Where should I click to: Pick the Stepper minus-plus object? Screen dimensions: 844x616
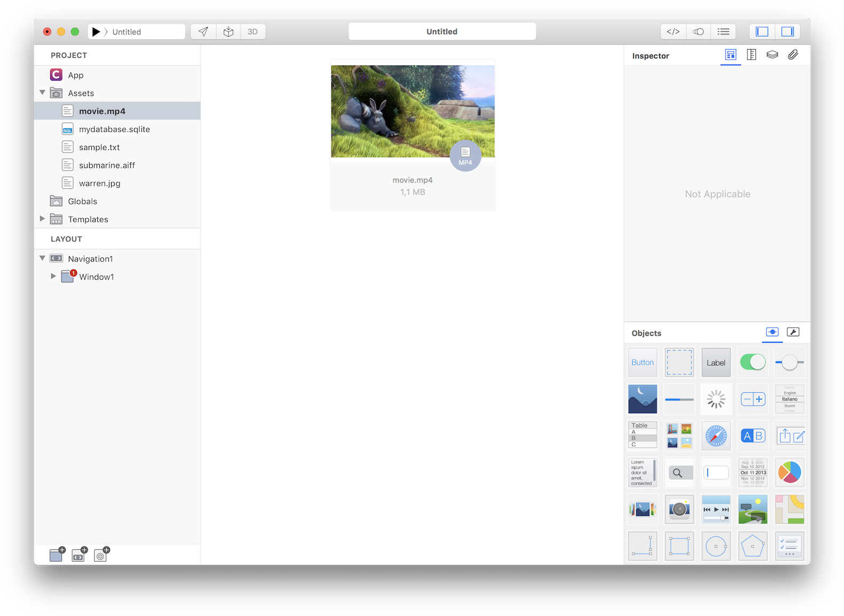[x=753, y=399]
